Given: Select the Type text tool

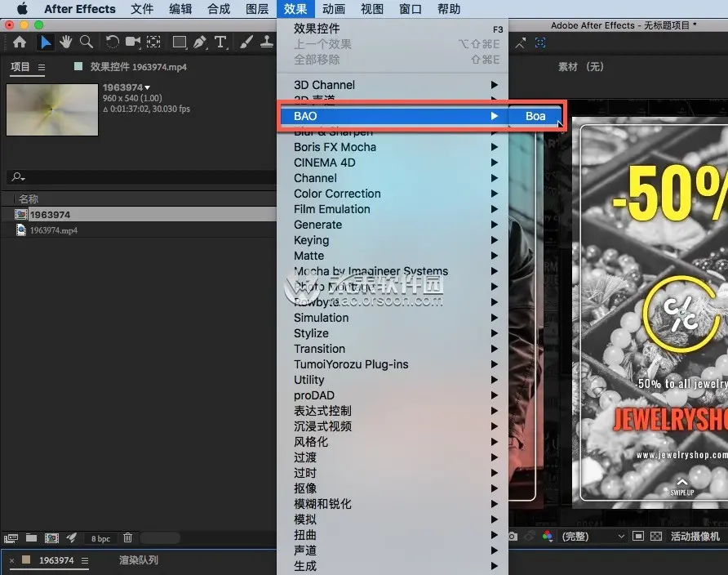Looking at the screenshot, I should click(x=221, y=42).
